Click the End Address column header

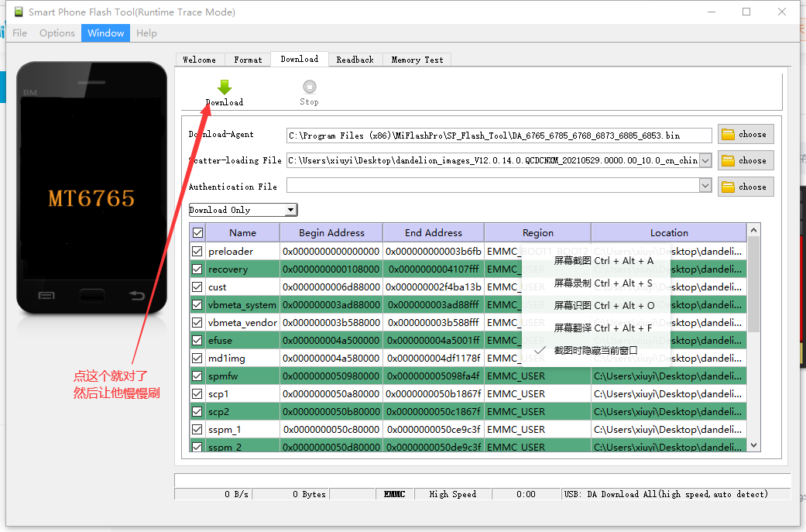pyautogui.click(x=434, y=233)
